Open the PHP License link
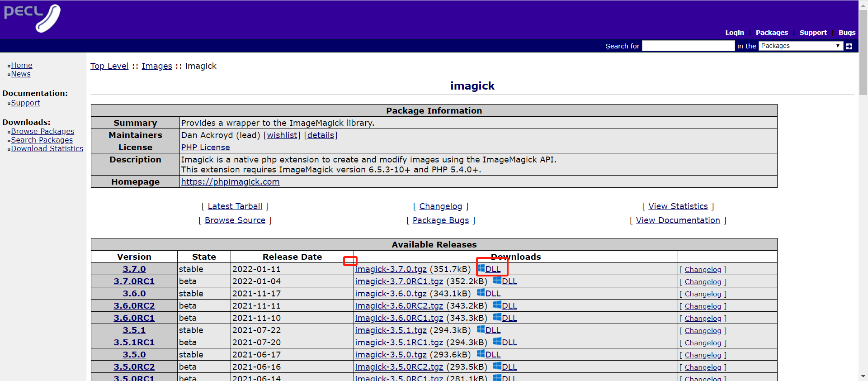This screenshot has width=868, height=381. click(205, 148)
